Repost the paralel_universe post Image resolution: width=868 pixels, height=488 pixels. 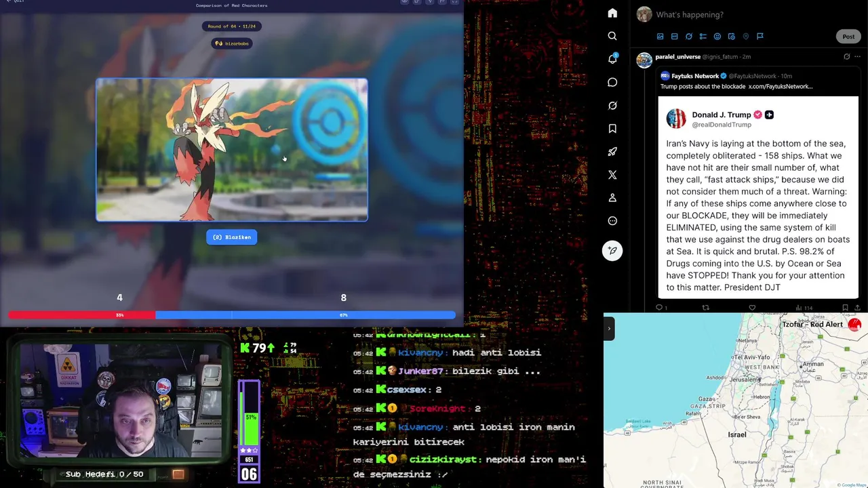point(705,308)
